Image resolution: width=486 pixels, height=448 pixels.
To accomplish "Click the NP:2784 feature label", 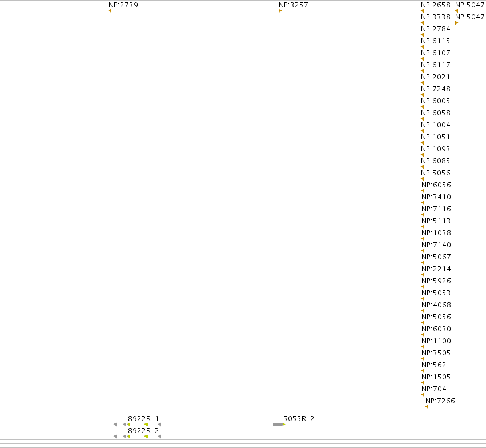I will tap(436, 29).
